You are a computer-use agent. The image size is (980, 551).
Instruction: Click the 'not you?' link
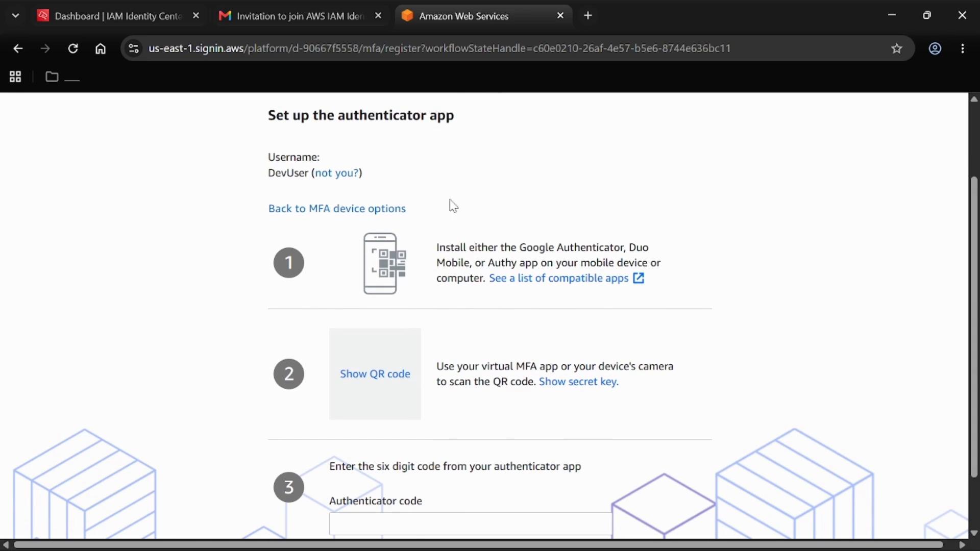[x=337, y=173]
